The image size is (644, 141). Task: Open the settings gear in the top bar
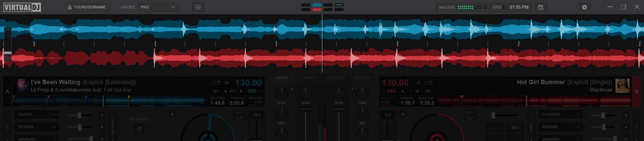[x=584, y=7]
